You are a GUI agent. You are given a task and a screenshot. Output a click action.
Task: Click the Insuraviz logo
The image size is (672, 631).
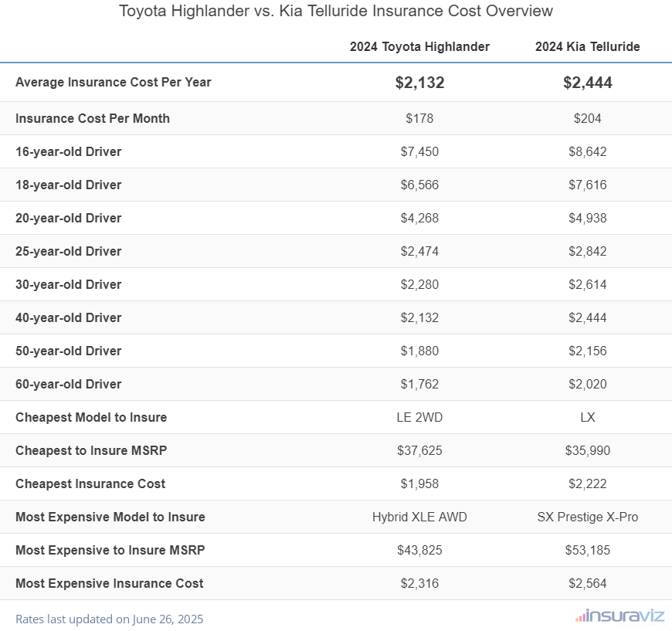(619, 616)
